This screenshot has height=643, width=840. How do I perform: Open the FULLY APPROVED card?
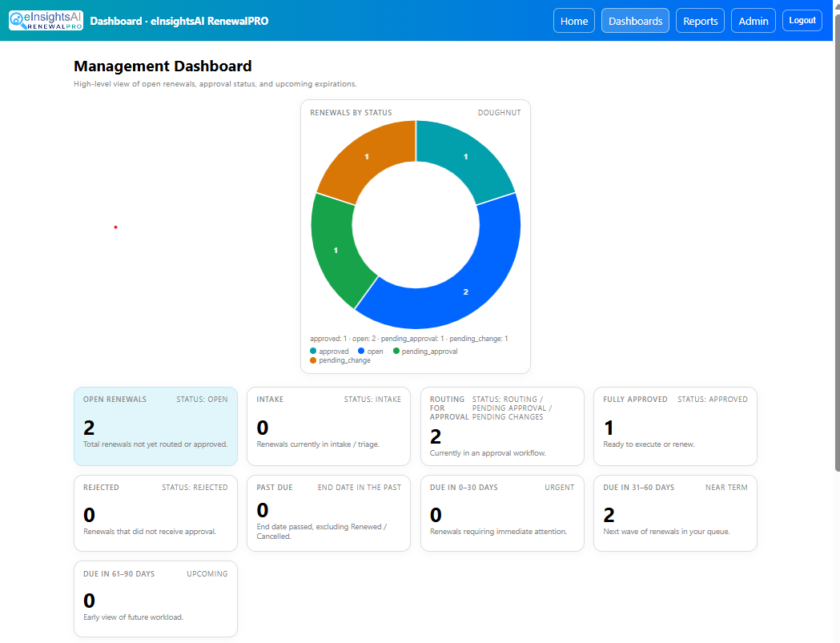(x=675, y=426)
